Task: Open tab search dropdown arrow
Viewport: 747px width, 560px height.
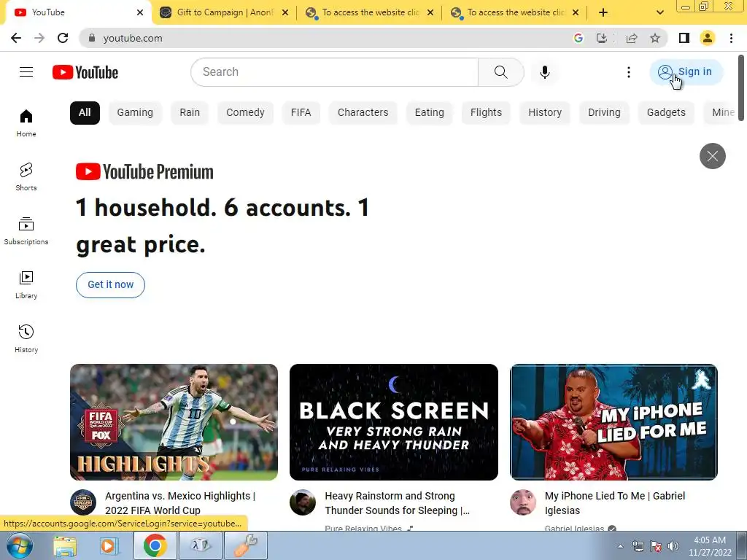Action: click(x=659, y=12)
